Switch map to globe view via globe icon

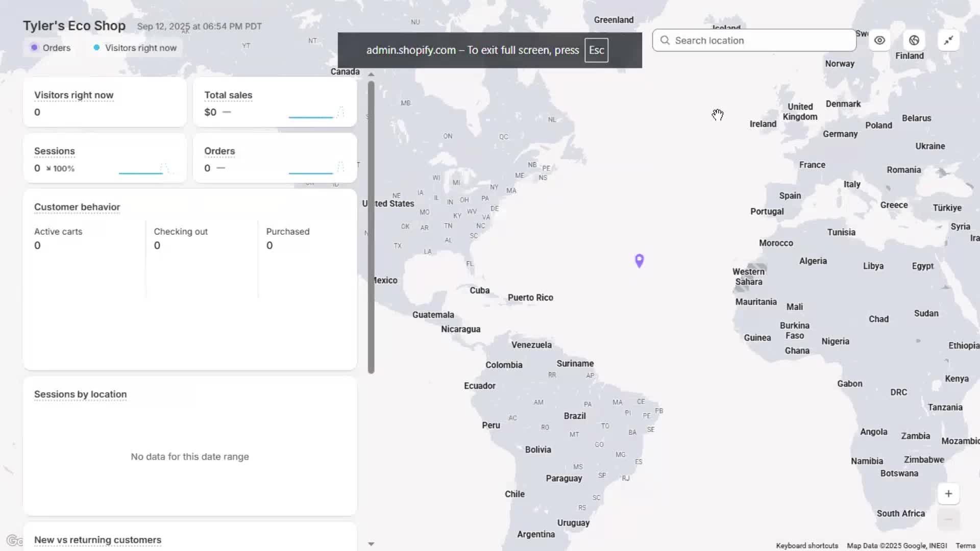914,40
